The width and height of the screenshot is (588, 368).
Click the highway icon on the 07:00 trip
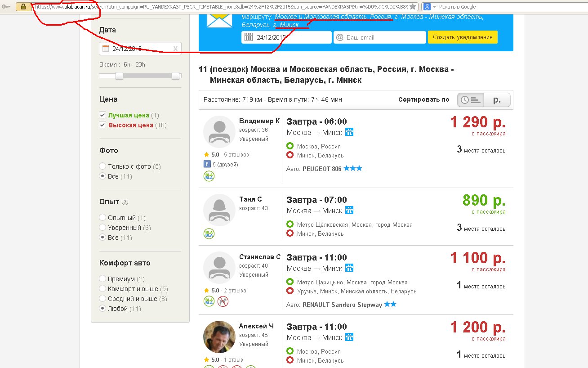[x=349, y=211]
